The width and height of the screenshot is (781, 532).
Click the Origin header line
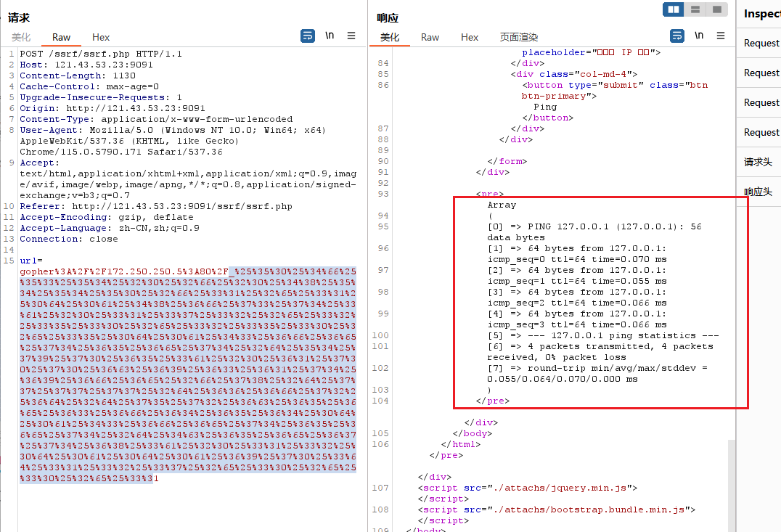pos(113,109)
